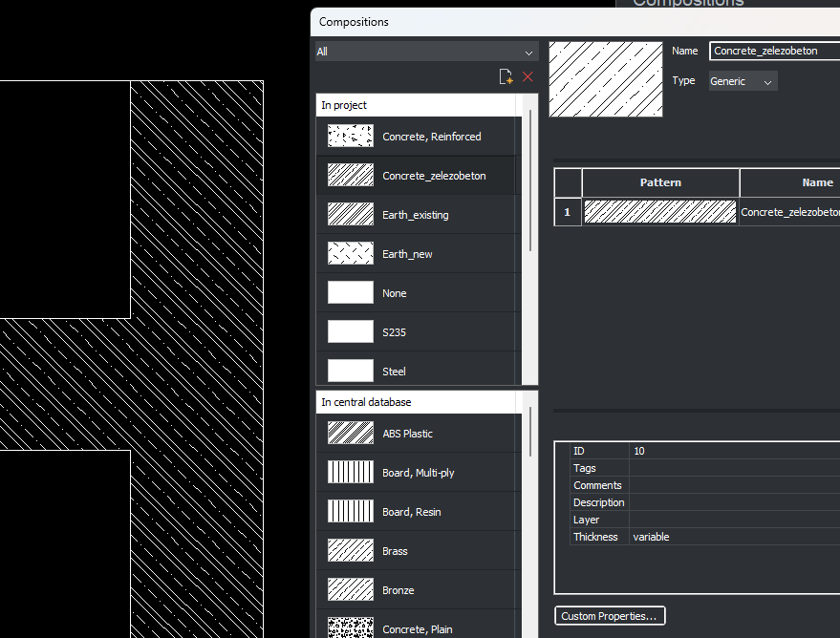Open the Type Generic dropdown
Viewport: 840px width, 638px height.
pyautogui.click(x=743, y=81)
